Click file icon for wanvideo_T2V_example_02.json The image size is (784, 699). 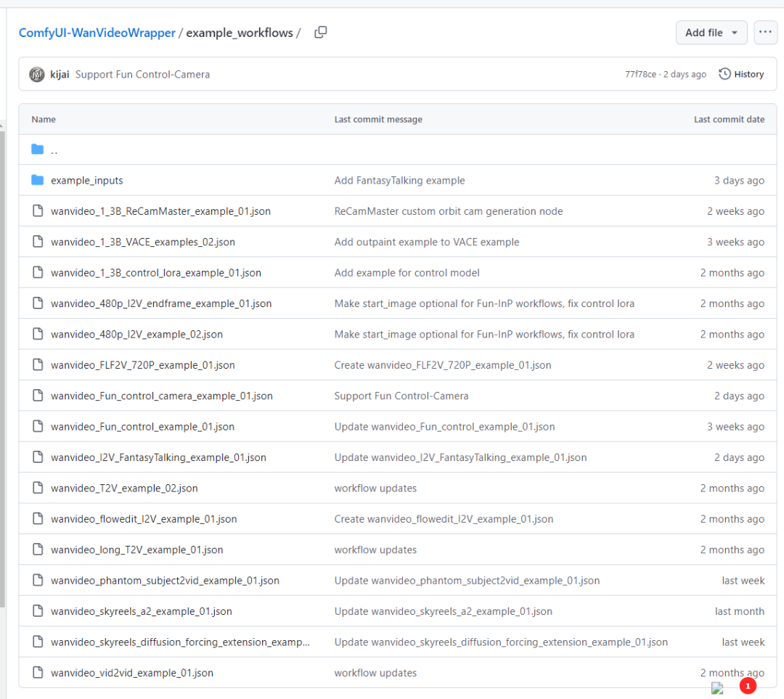38,488
